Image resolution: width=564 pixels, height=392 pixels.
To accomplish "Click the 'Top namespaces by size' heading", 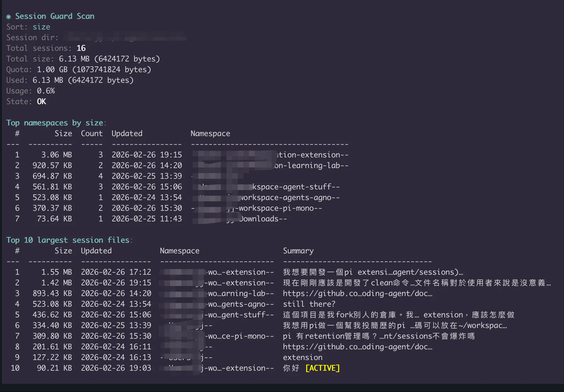I will pos(55,123).
